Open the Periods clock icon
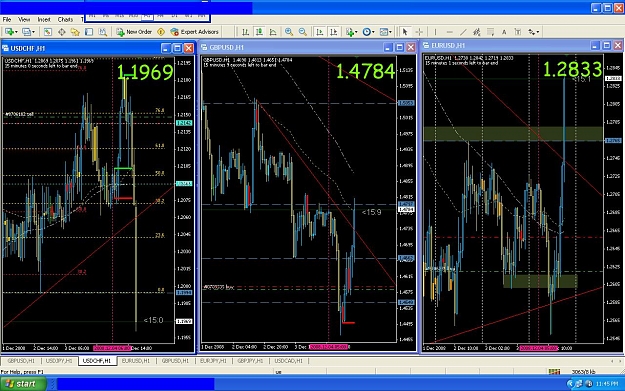 [x=366, y=32]
